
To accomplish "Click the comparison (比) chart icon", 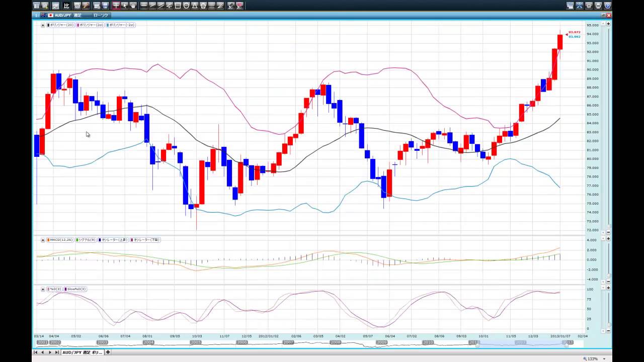I will 66,6.
